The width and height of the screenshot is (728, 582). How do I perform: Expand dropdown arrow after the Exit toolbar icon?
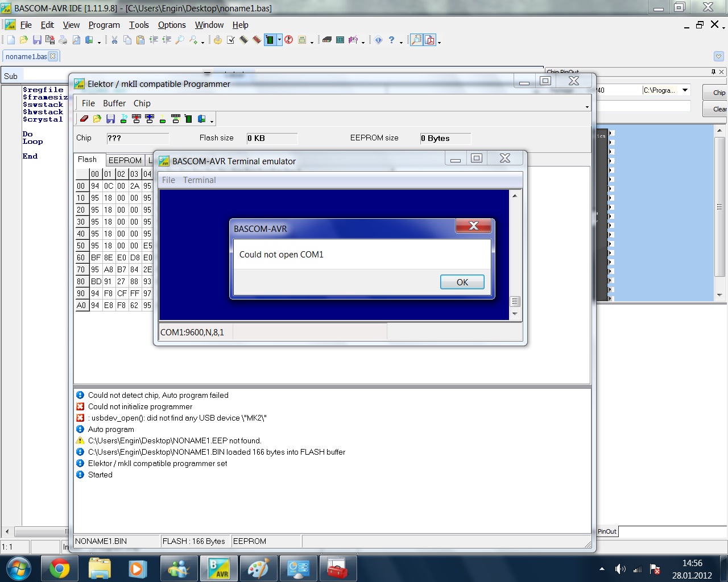(100, 41)
